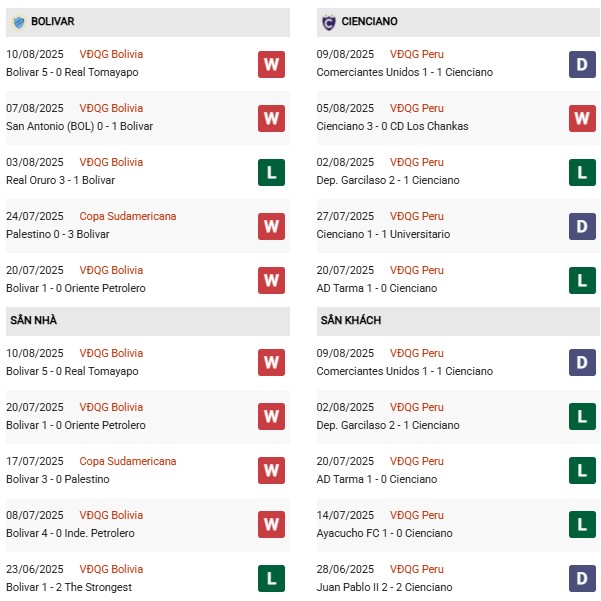Image resolution: width=601 pixels, height=601 pixels.
Task: Click W badge for Bolivar 5-0 Real Tomayapo
Action: click(x=271, y=64)
